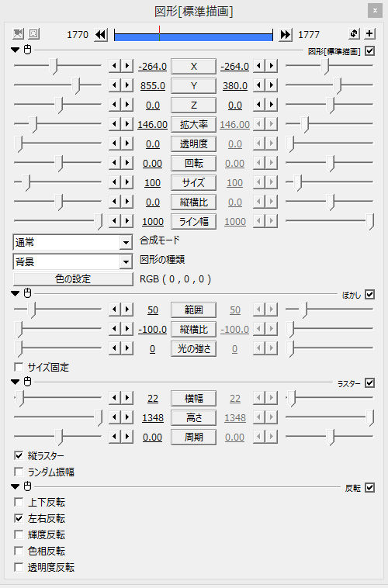
Task: Collapse the 反転 section triangle
Action: pos(15,486)
